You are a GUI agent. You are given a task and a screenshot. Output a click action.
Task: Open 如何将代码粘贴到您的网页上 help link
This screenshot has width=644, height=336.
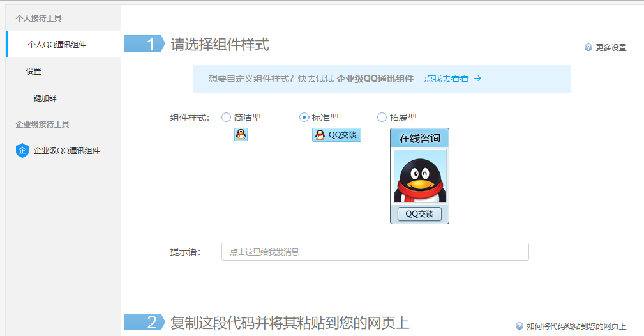pyautogui.click(x=576, y=326)
